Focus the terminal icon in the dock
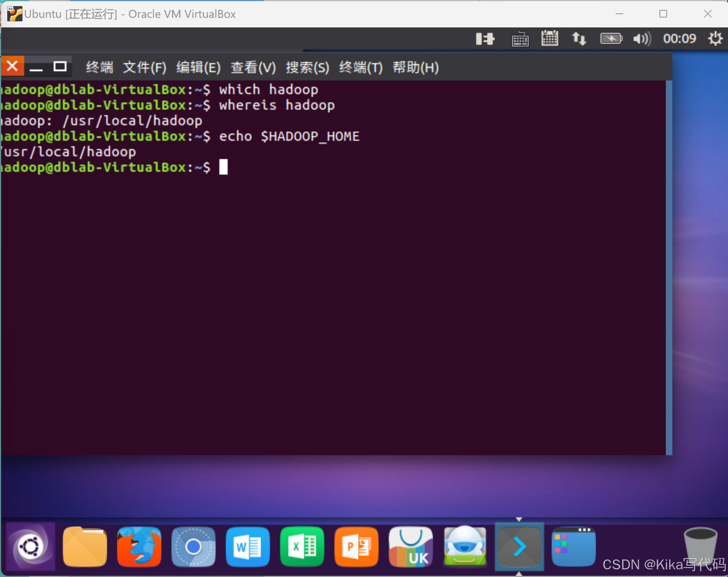The width and height of the screenshot is (728, 577). [x=519, y=547]
